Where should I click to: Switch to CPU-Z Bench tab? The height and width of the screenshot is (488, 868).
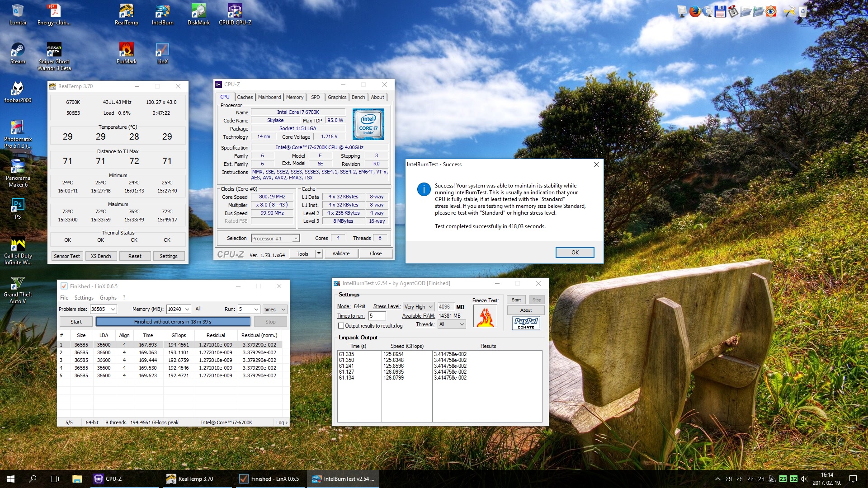(x=359, y=97)
